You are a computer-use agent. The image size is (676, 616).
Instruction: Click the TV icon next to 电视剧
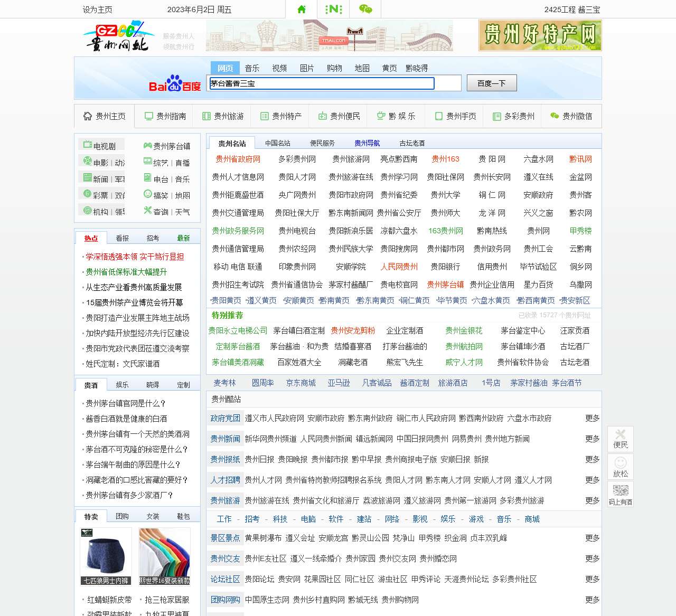(x=87, y=144)
